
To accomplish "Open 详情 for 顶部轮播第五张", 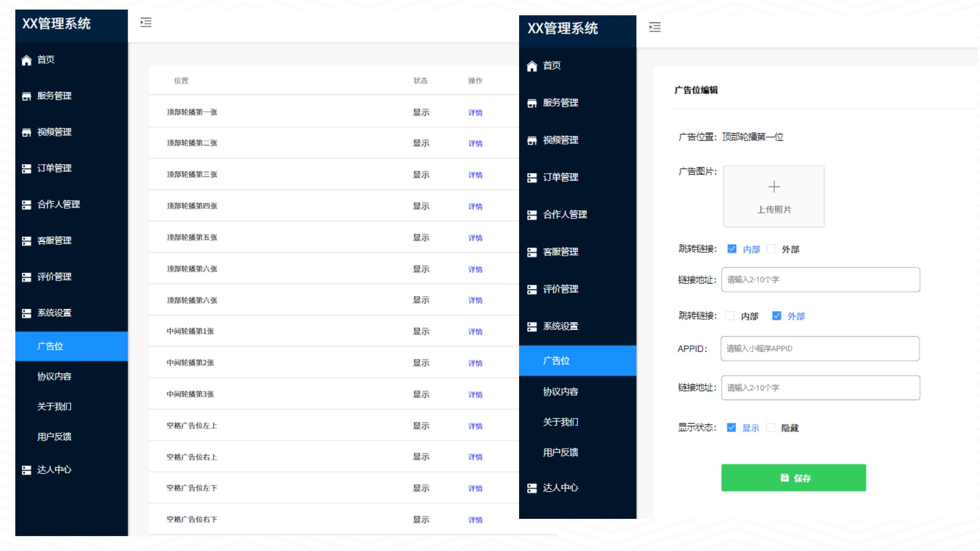I will tap(475, 238).
